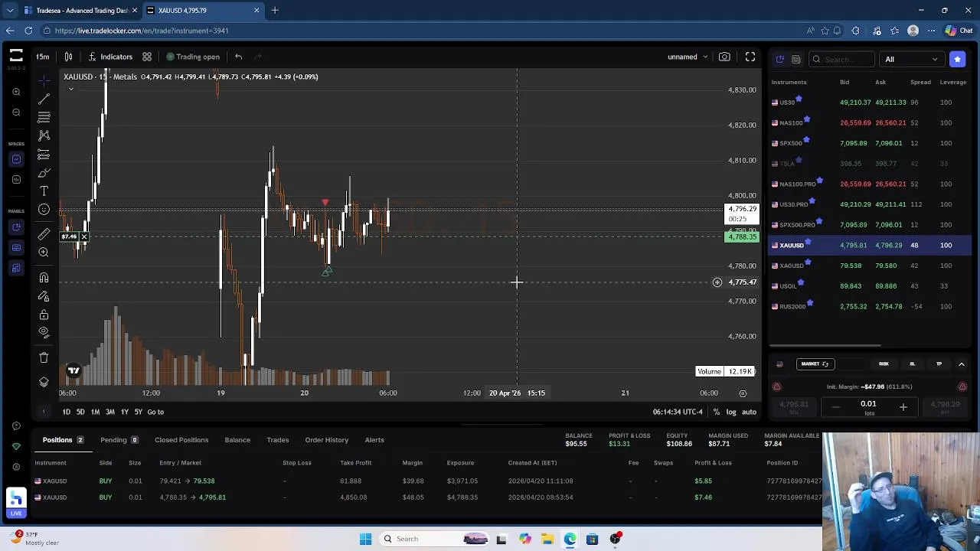Open the Balance tab
Viewport: 980px width, 551px height.
[237, 440]
